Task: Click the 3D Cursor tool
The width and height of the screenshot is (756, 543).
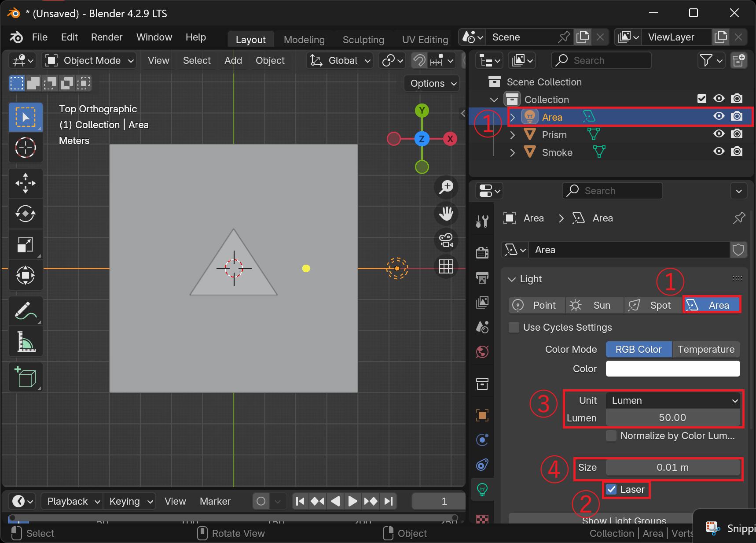Action: [26, 148]
